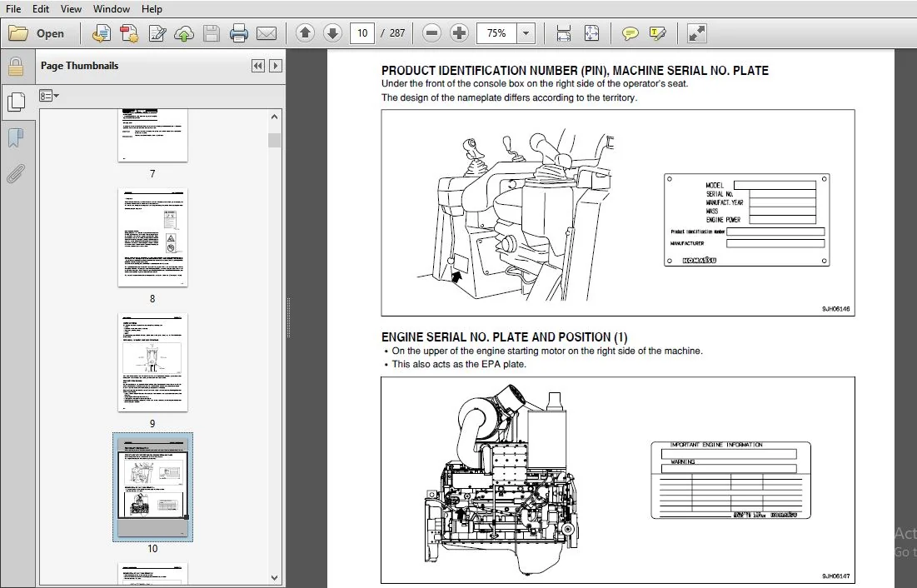Click the figure code '9JH06146'
The image size is (917, 588).
coord(835,309)
